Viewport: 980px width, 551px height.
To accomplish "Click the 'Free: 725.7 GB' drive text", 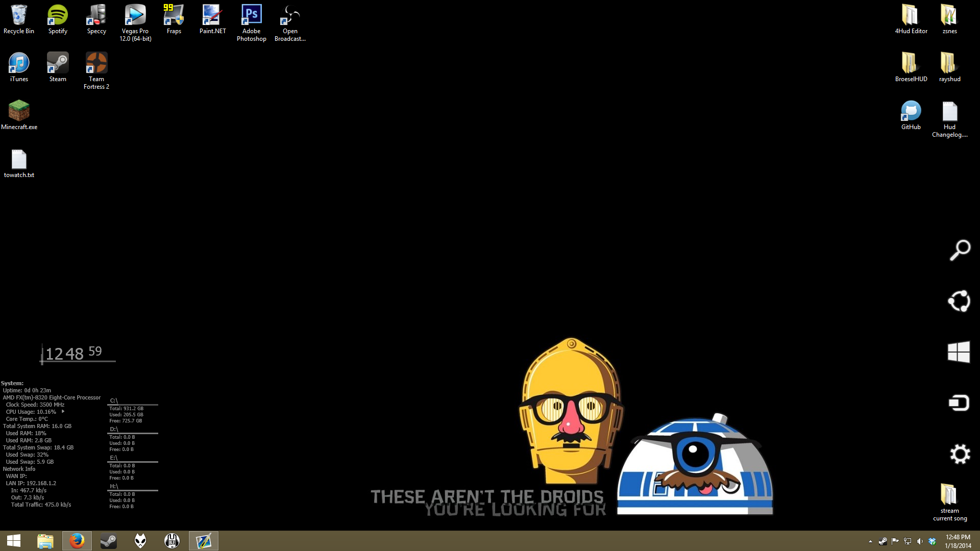I will pos(126,421).
